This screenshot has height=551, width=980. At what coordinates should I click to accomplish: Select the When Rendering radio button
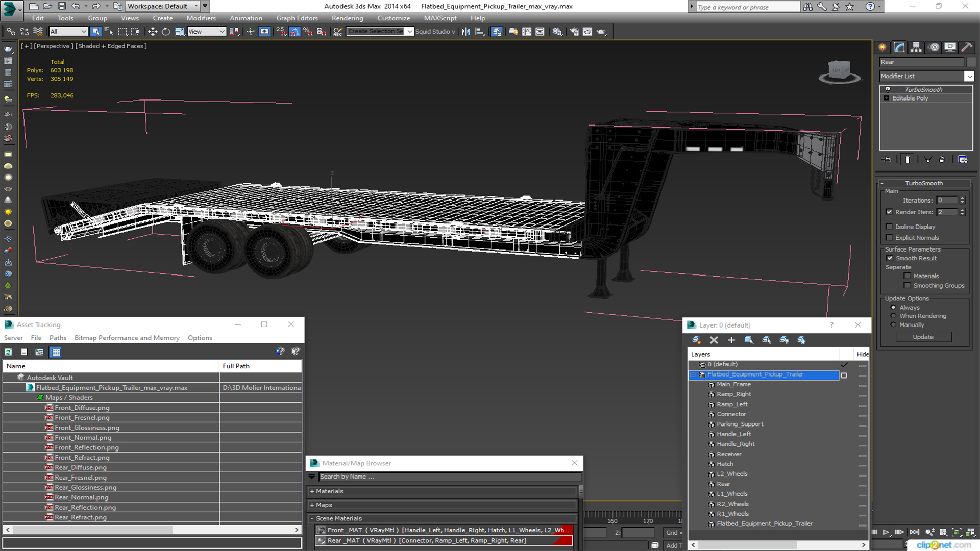pyautogui.click(x=893, y=316)
